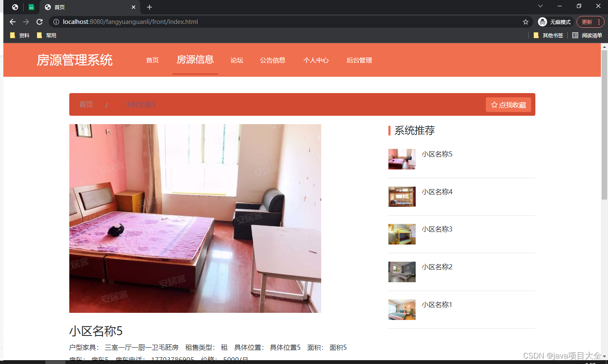Open 后台管理 navigation item
This screenshot has width=608, height=364.
point(359,60)
